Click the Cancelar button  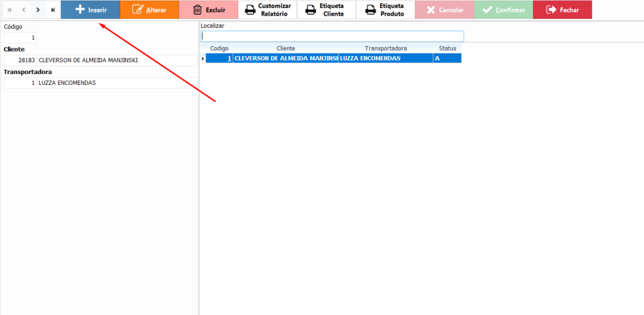[x=445, y=10]
